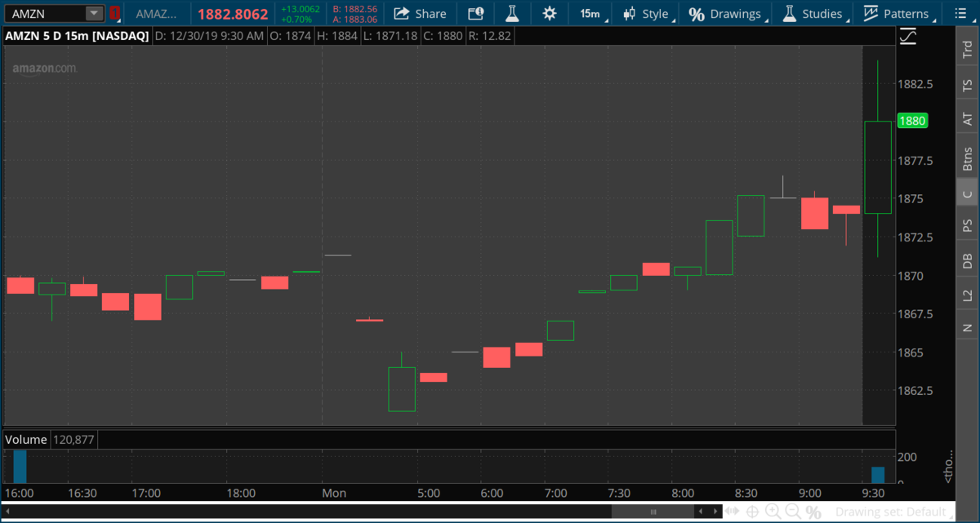Select the TS sidebar tab

click(968, 85)
